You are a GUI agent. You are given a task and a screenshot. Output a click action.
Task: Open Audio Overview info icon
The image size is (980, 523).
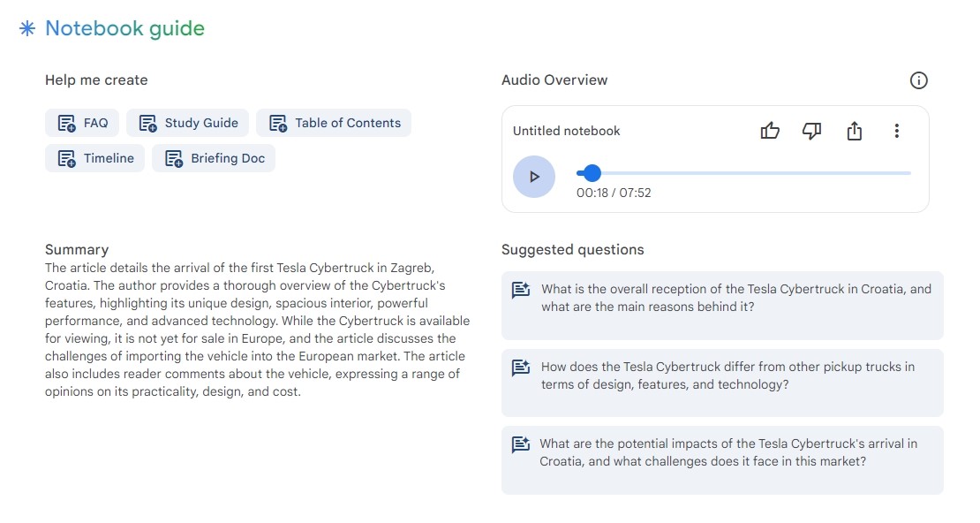click(x=918, y=80)
